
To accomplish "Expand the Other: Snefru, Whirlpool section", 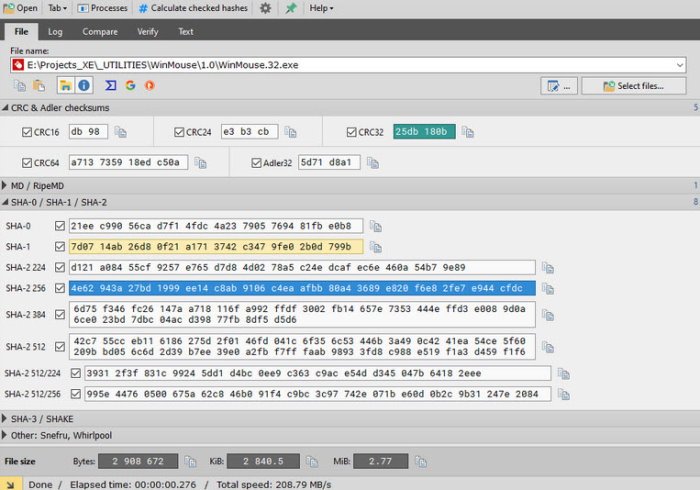I will tap(4, 435).
